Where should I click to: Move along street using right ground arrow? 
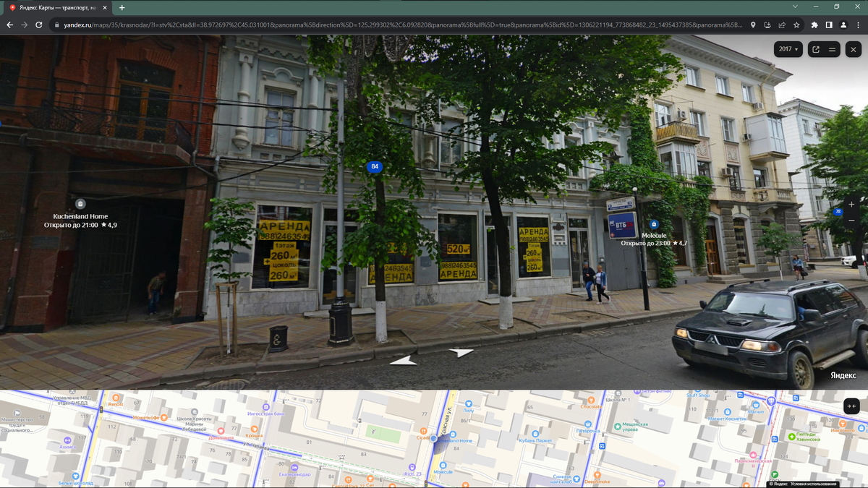coord(460,353)
